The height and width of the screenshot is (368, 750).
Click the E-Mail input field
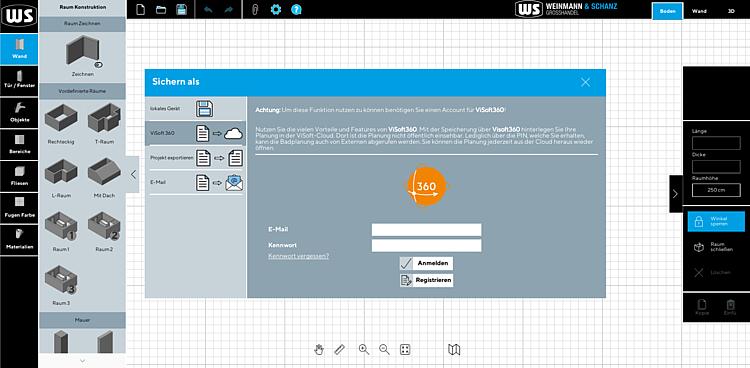tap(426, 230)
